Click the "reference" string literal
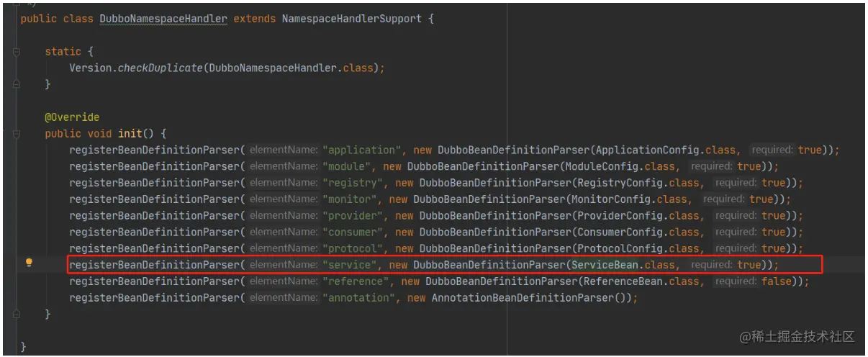Screen dimensions: 868x357 pyautogui.click(x=356, y=281)
